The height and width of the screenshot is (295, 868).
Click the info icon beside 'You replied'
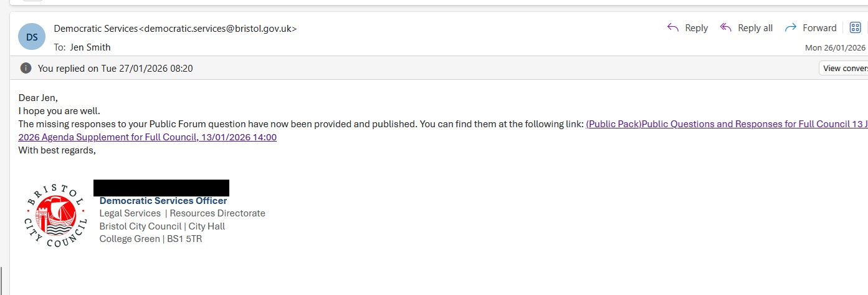[26, 68]
